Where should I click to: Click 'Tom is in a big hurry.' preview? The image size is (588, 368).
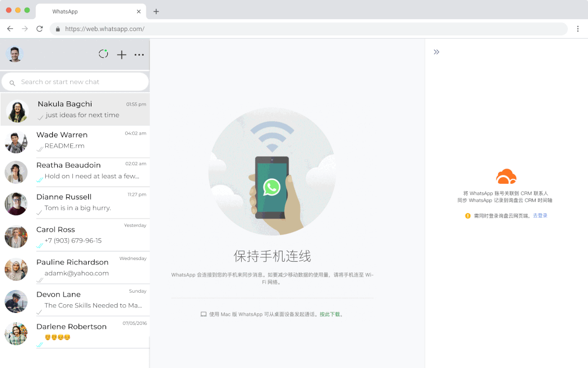pyautogui.click(x=78, y=208)
